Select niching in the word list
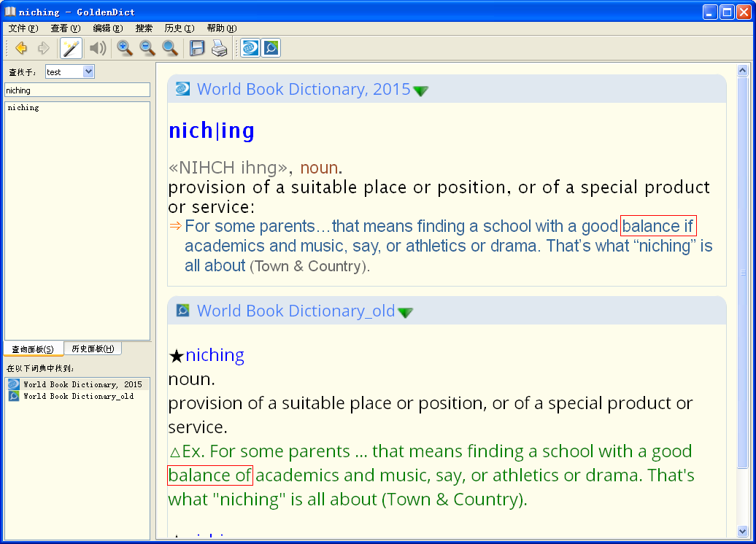Viewport: 756px width, 544px height. click(x=23, y=108)
